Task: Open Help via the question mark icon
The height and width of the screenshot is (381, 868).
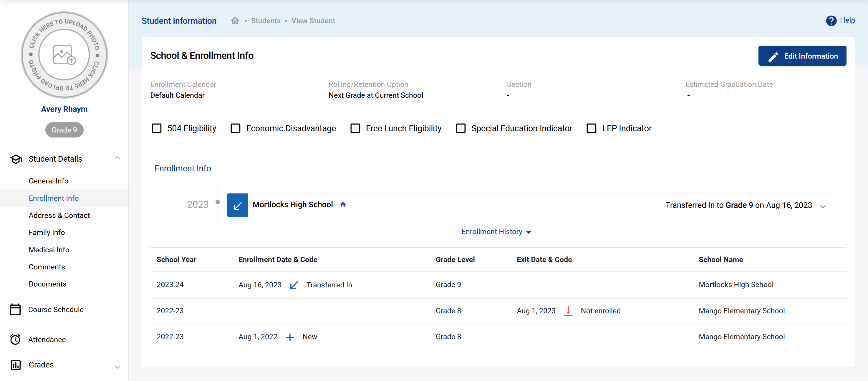Action: pyautogui.click(x=831, y=21)
